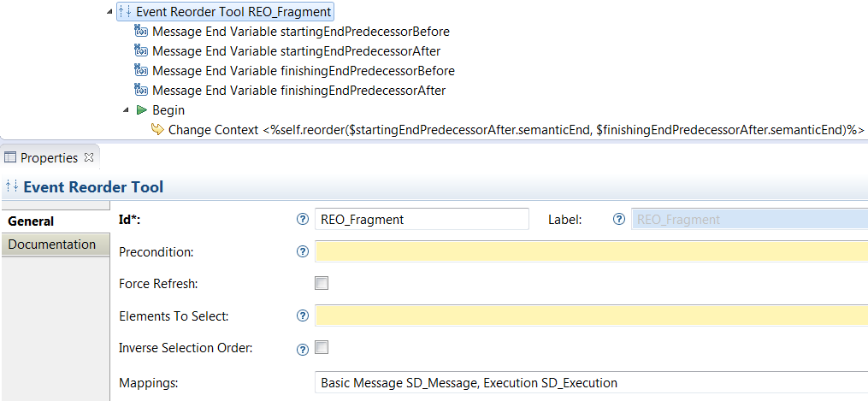The height and width of the screenshot is (401, 868).
Task: Click the Event Reorder Tool REO_Fragment icon
Action: pyautogui.click(x=126, y=12)
